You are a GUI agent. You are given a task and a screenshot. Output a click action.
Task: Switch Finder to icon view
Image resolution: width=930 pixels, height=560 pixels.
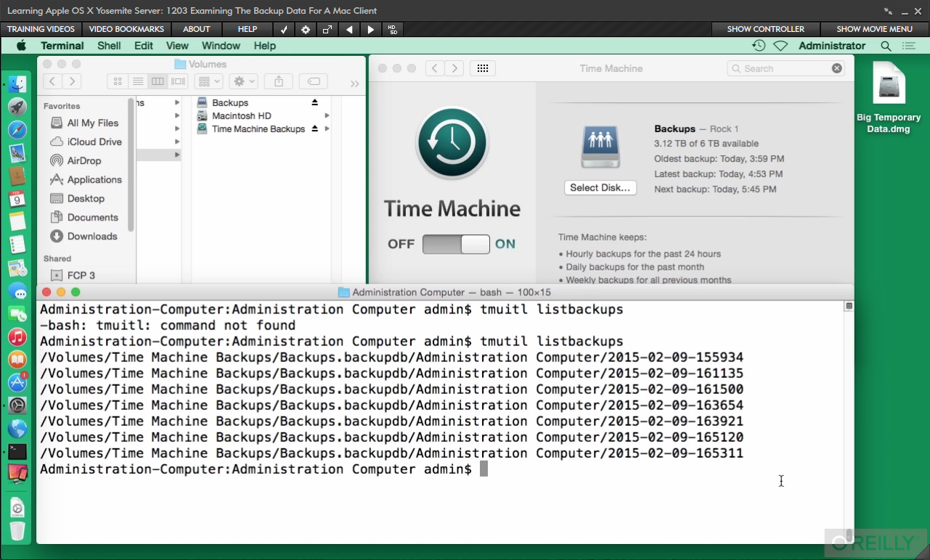[x=118, y=82]
